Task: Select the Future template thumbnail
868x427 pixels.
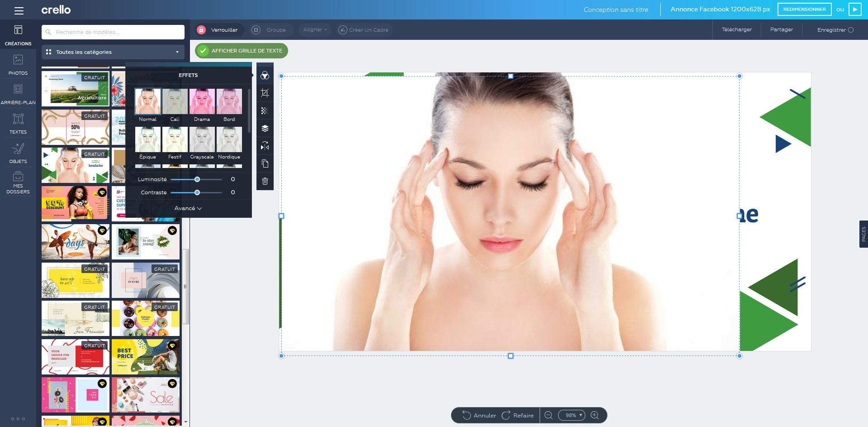Action: [146, 280]
